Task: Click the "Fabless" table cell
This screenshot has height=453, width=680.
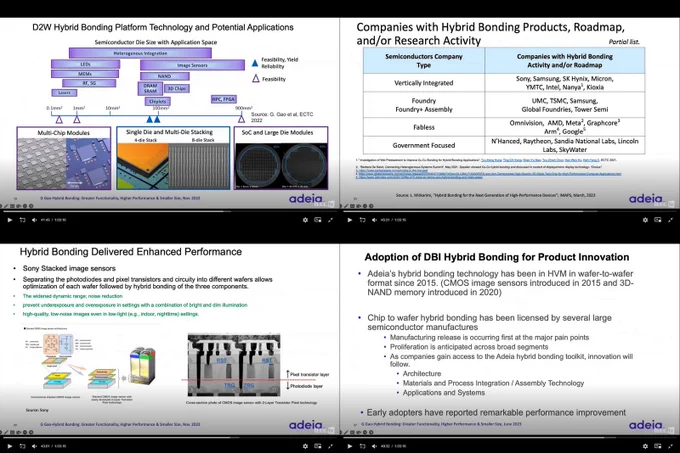Action: click(x=424, y=127)
